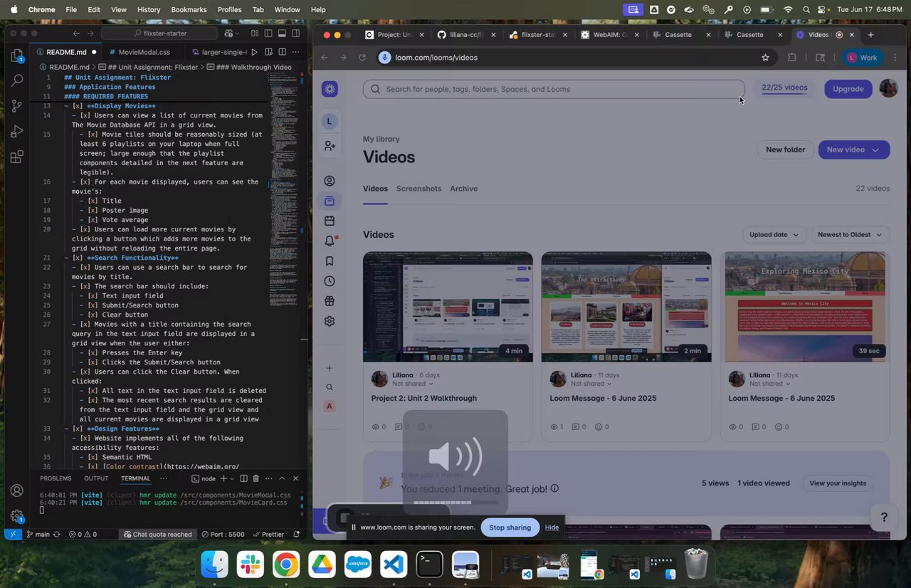The width and height of the screenshot is (911, 588).
Task: Open Finder from the dock
Action: pyautogui.click(x=214, y=565)
